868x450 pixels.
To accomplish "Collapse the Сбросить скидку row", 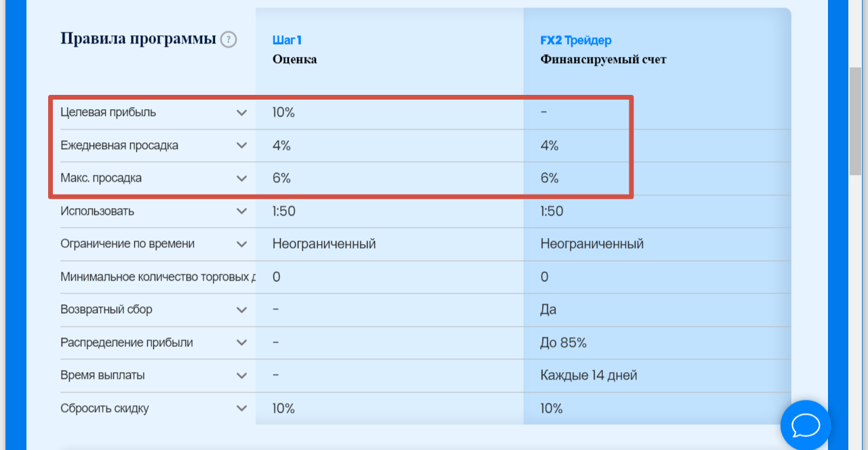I will point(241,408).
